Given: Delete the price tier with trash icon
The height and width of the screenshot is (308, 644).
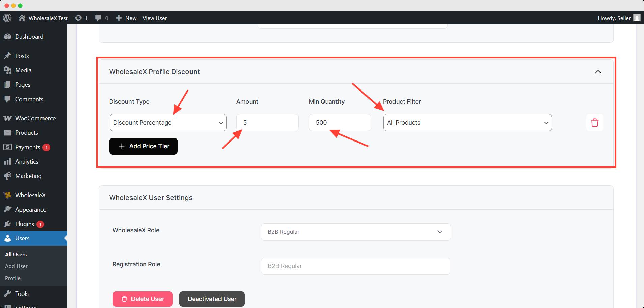Looking at the screenshot, I should [x=595, y=123].
